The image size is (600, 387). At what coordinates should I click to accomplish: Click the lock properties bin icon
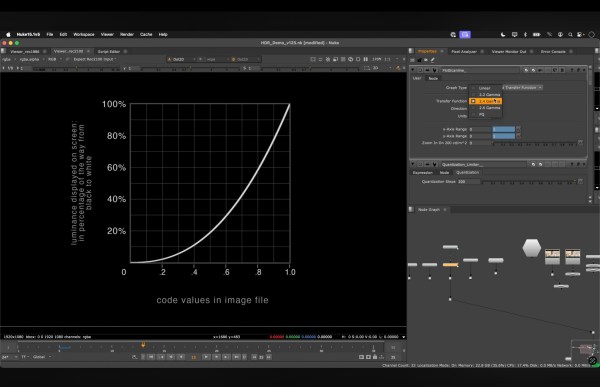pos(419,60)
